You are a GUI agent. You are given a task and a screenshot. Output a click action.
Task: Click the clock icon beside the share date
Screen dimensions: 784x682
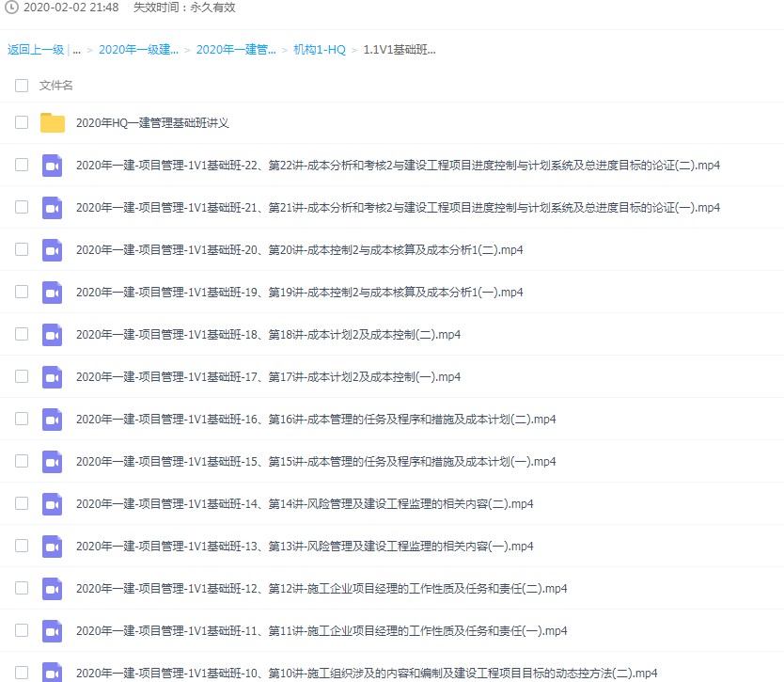(12, 8)
